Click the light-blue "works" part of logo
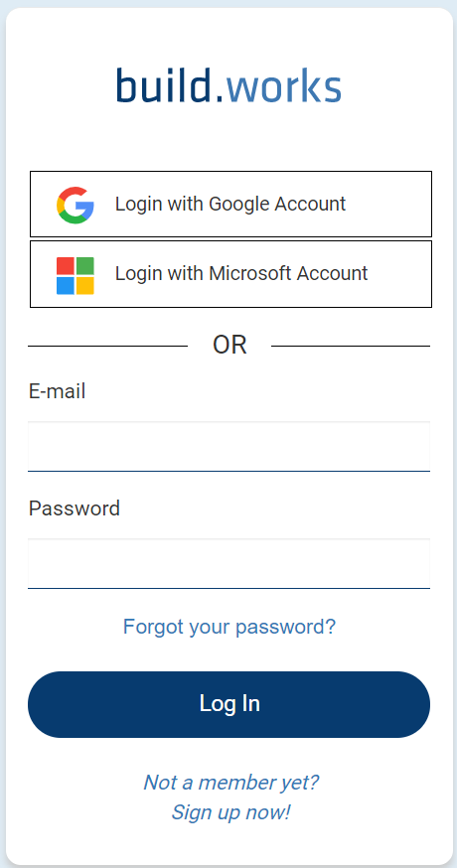Screen dimensions: 457x868 [284, 85]
